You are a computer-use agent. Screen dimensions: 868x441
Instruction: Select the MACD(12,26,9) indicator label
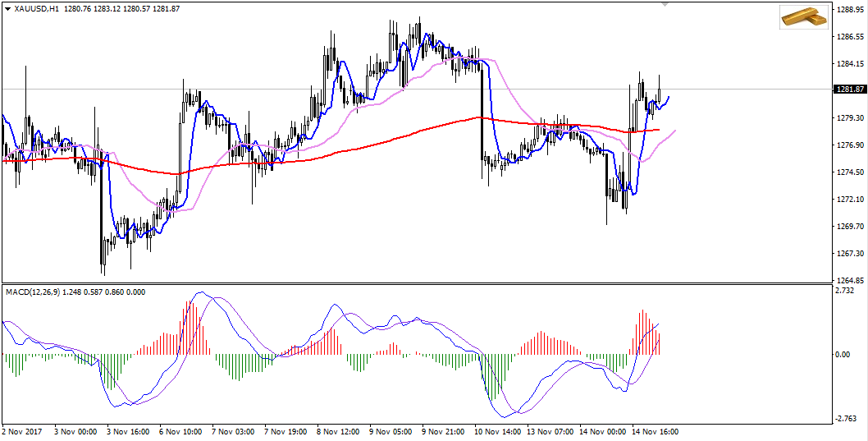click(x=32, y=292)
